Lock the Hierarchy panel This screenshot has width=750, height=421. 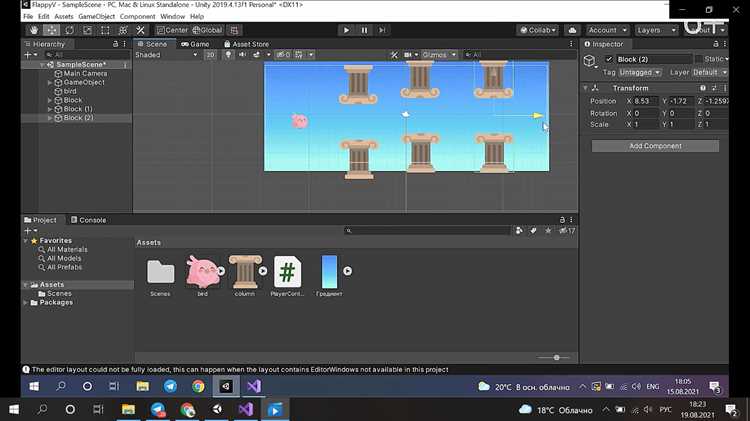(x=115, y=44)
